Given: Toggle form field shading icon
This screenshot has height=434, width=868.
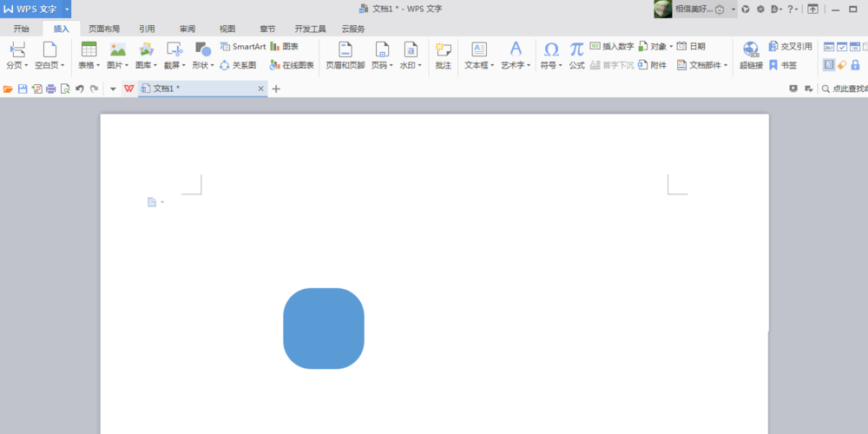Looking at the screenshot, I should (829, 65).
